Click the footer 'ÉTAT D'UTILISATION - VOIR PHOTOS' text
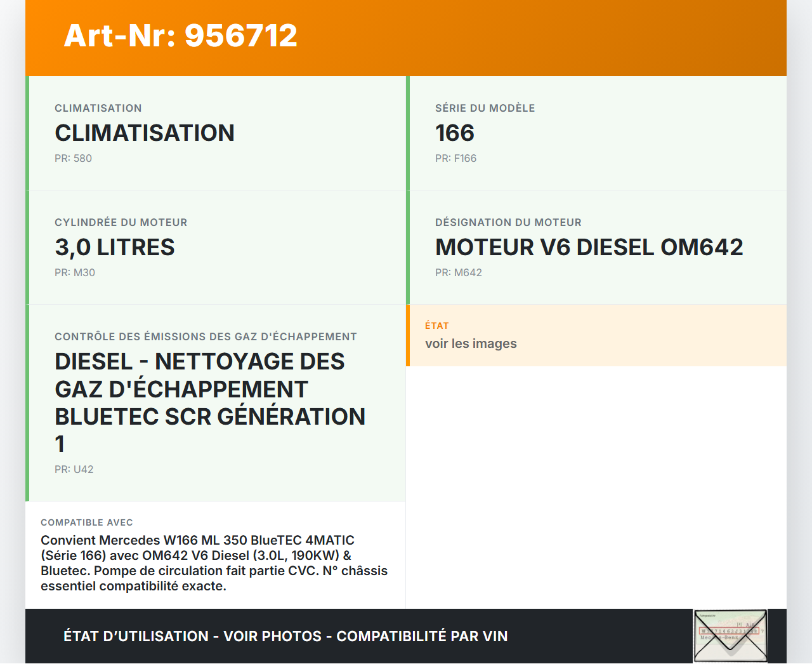Screen dimensions: 812x664 pos(285,636)
